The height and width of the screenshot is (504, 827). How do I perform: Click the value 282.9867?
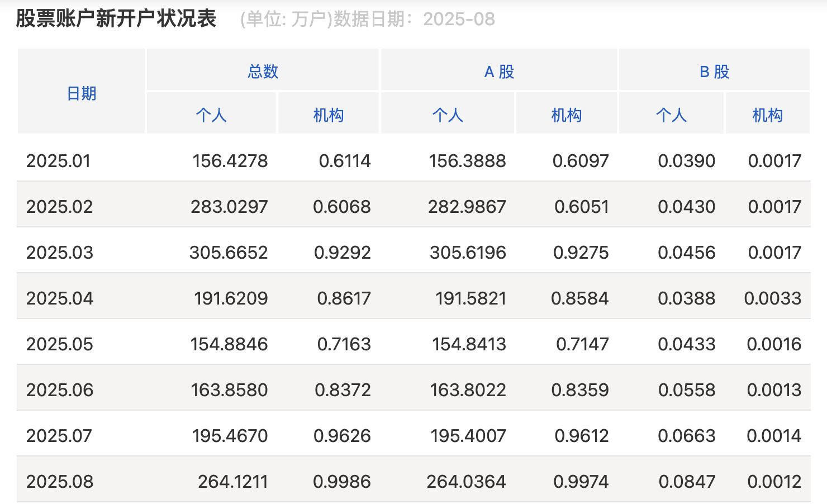pyautogui.click(x=467, y=207)
